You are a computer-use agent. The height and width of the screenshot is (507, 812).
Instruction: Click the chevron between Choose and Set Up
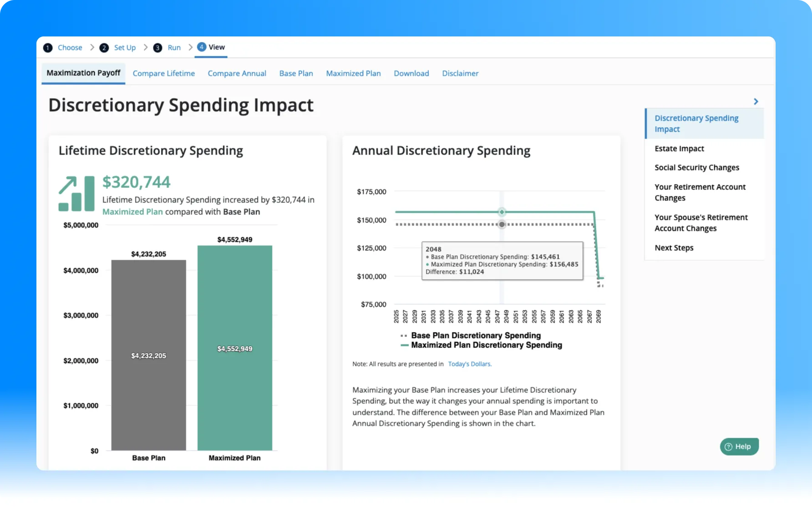coord(92,47)
